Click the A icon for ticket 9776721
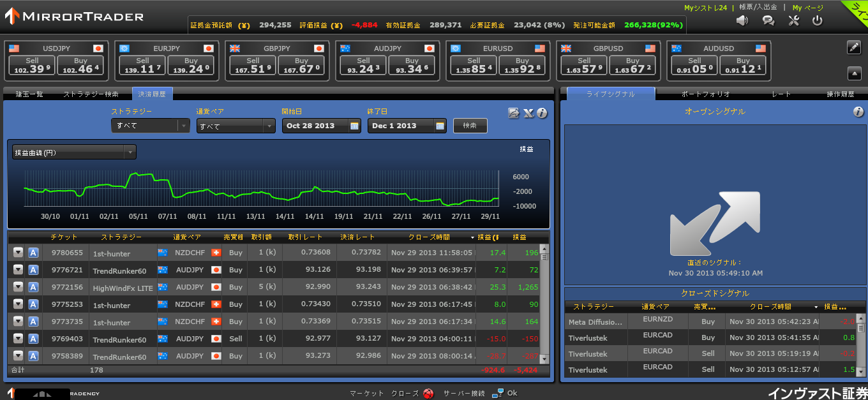Image resolution: width=868 pixels, height=400 pixels. 34,270
